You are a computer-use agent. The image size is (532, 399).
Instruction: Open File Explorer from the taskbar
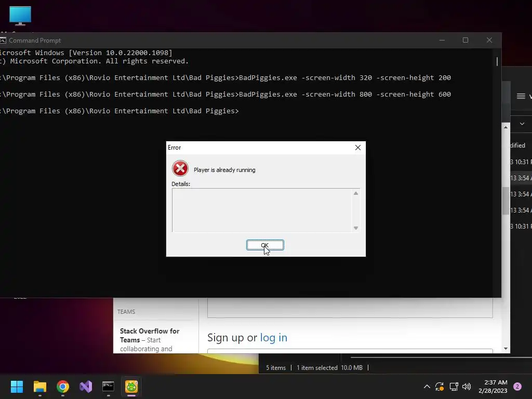point(39,387)
